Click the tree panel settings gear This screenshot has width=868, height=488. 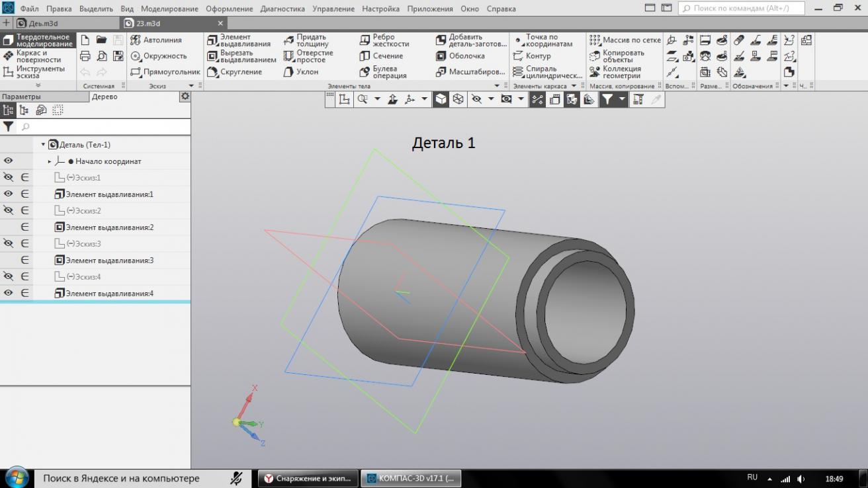pyautogui.click(x=185, y=97)
